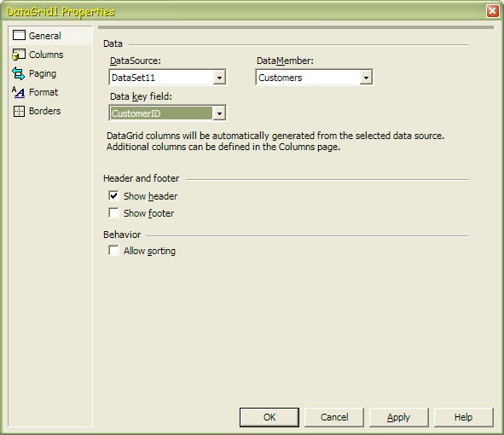Screen dimensions: 504x435
Task: Click the Borders grid icon
Action: 19,111
